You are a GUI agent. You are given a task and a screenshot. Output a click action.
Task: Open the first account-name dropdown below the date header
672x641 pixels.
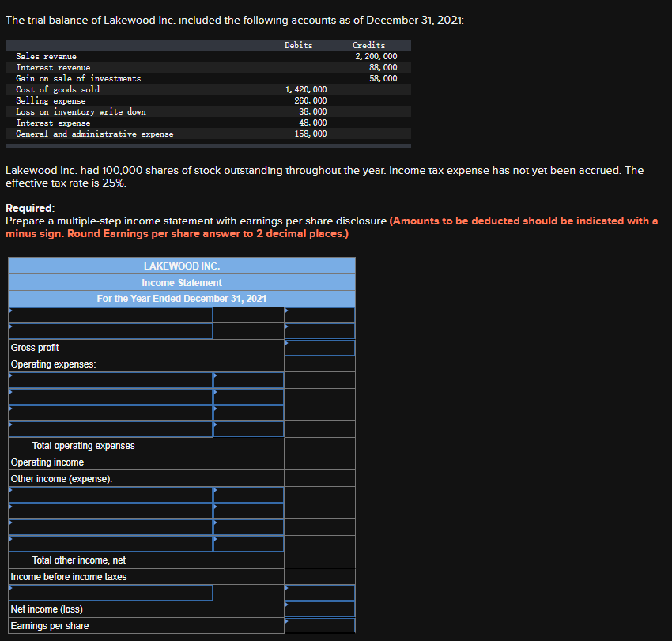[111, 315]
